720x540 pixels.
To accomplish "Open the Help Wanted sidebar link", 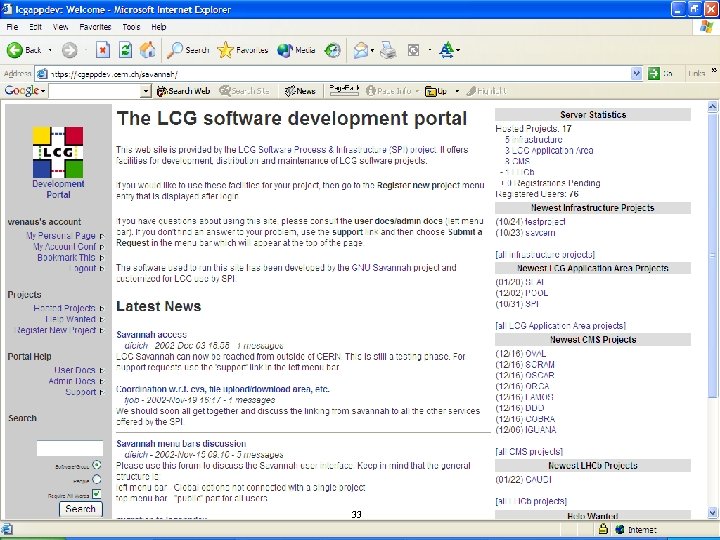I will pyautogui.click(x=70, y=319).
